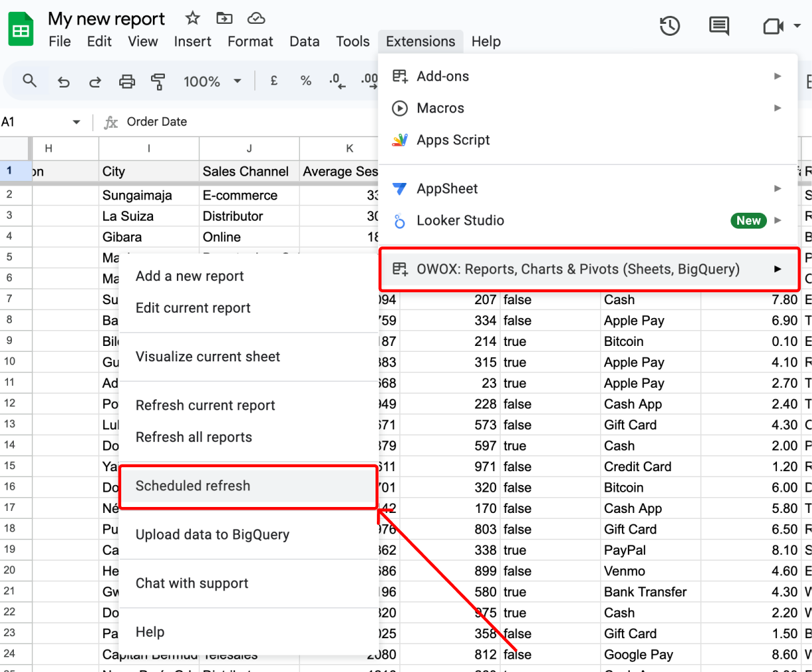The width and height of the screenshot is (812, 672).
Task: Select Refresh current report
Action: coord(248,406)
